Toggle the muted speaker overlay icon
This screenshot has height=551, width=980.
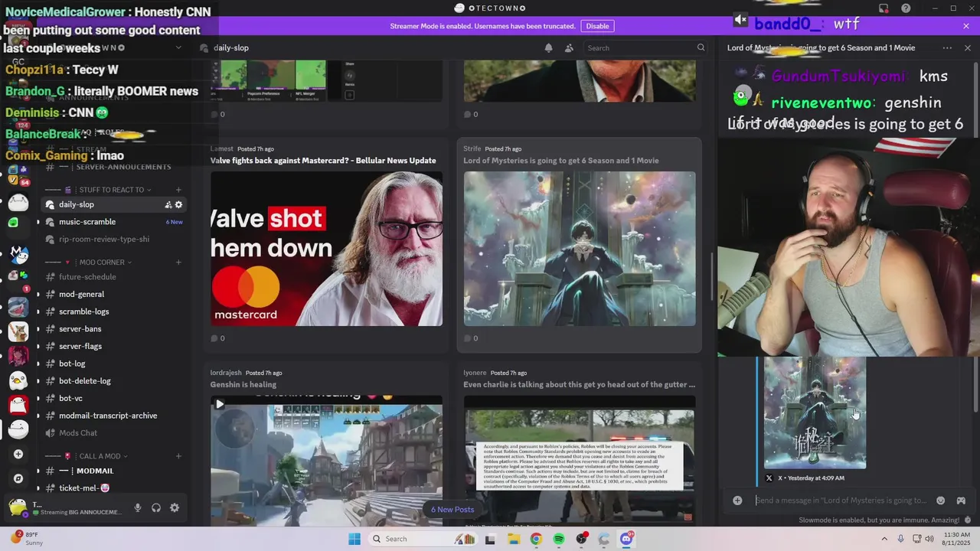click(740, 20)
